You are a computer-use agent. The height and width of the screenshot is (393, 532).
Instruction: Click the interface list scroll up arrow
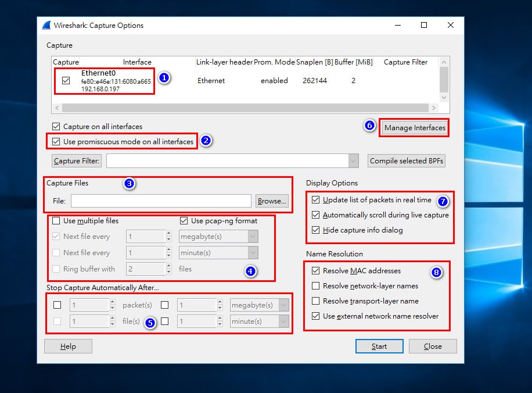tap(444, 62)
